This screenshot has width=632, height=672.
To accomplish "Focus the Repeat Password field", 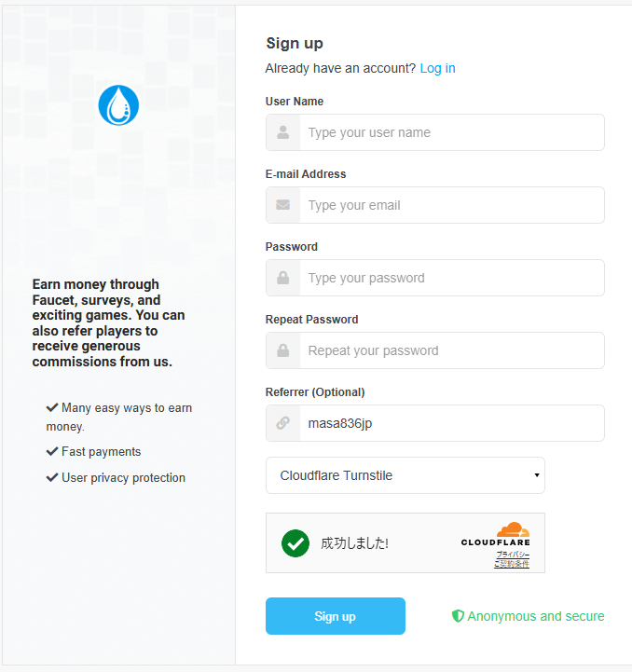I will [x=451, y=350].
